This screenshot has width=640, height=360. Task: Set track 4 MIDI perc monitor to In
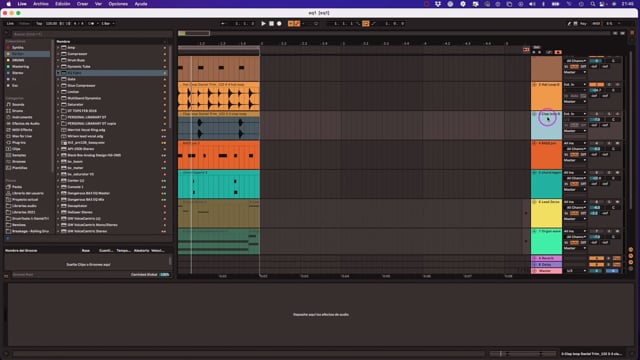point(567,155)
